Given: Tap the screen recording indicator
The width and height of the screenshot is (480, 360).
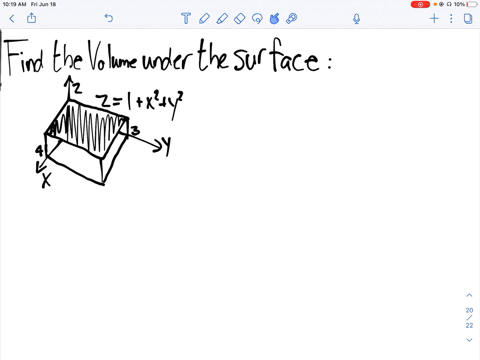Looking at the screenshot, I should click(420, 4).
